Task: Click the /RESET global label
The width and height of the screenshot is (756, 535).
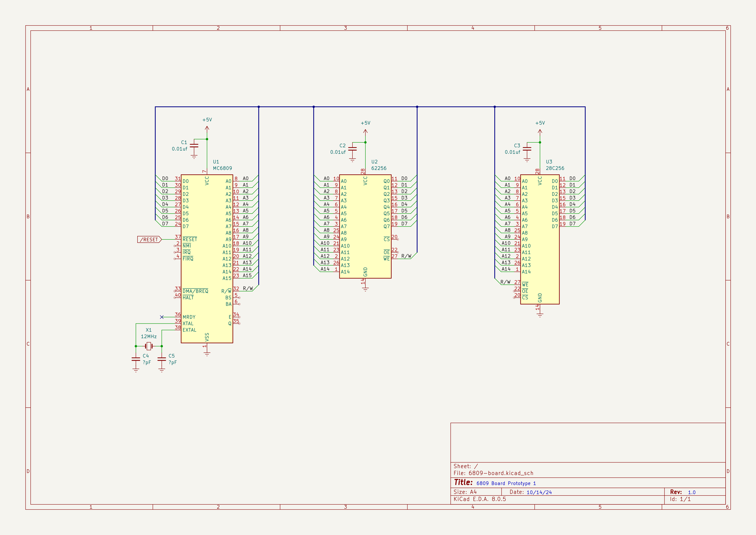Action: point(149,239)
